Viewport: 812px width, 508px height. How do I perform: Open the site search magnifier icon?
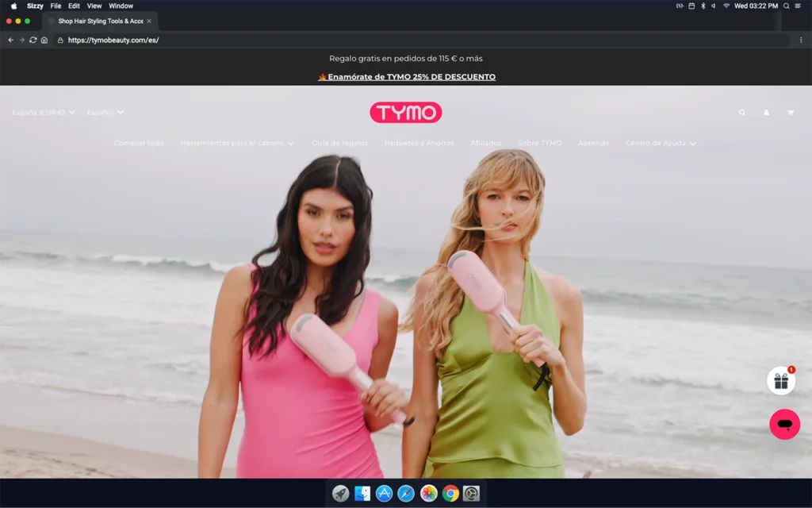(x=742, y=113)
